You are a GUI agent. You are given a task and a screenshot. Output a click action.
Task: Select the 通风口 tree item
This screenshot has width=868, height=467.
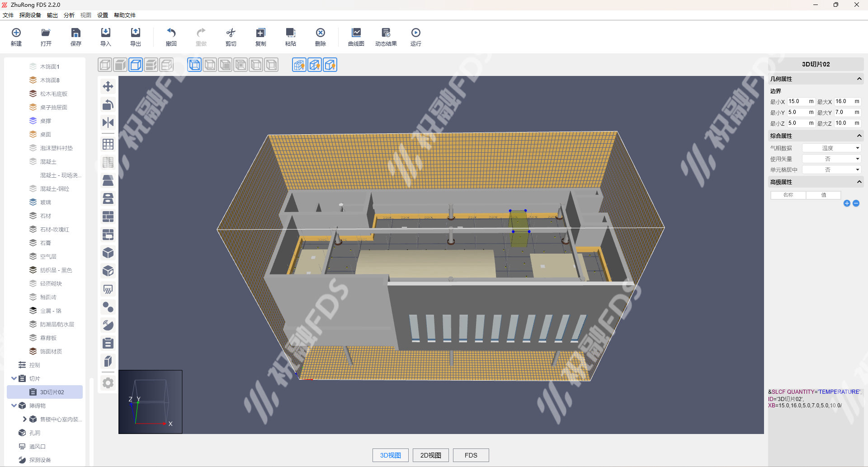tap(38, 446)
